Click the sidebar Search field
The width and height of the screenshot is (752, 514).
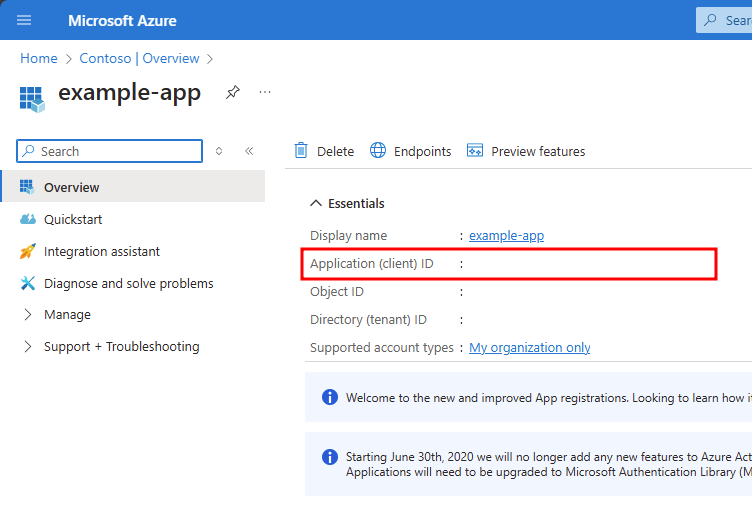pos(109,151)
